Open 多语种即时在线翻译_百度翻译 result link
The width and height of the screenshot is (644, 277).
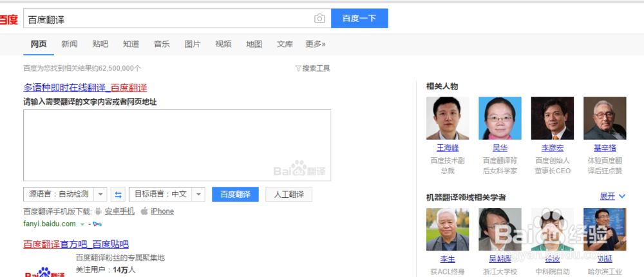click(x=86, y=88)
